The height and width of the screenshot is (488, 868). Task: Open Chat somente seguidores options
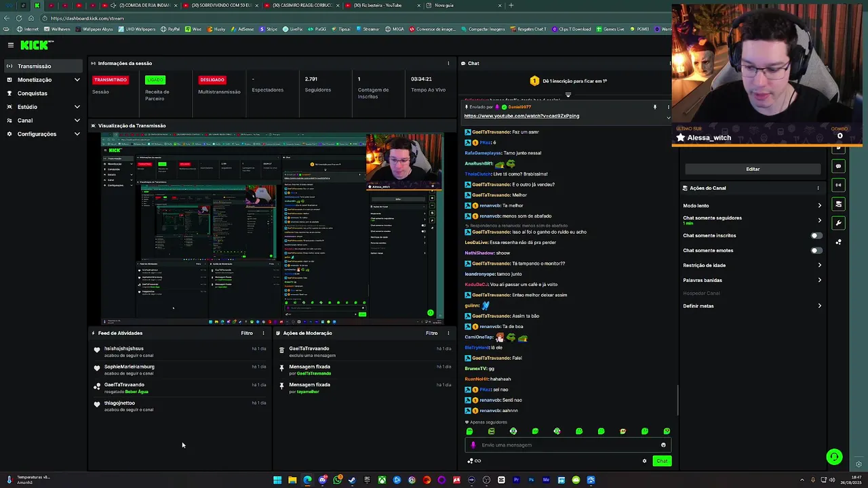[x=753, y=220]
